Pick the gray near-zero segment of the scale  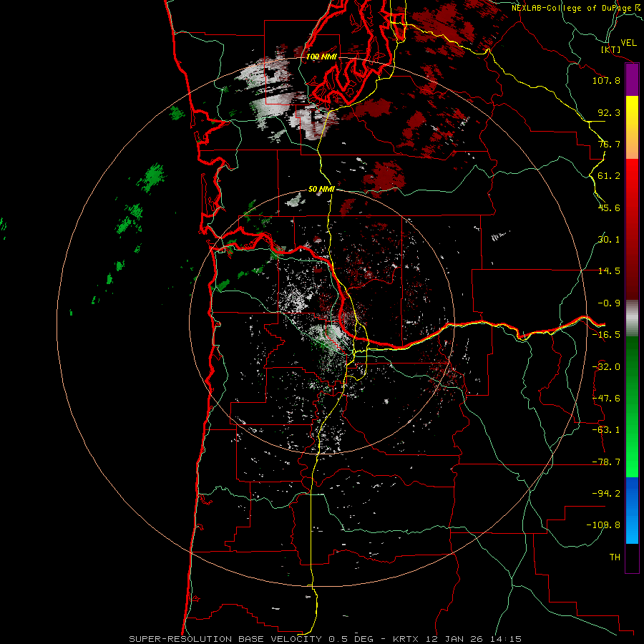pyautogui.click(x=632, y=318)
